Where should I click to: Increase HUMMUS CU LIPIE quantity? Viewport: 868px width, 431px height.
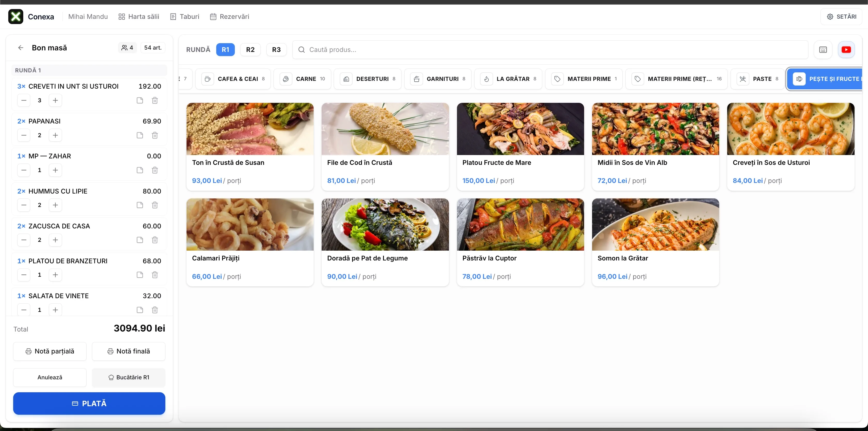[56, 205]
